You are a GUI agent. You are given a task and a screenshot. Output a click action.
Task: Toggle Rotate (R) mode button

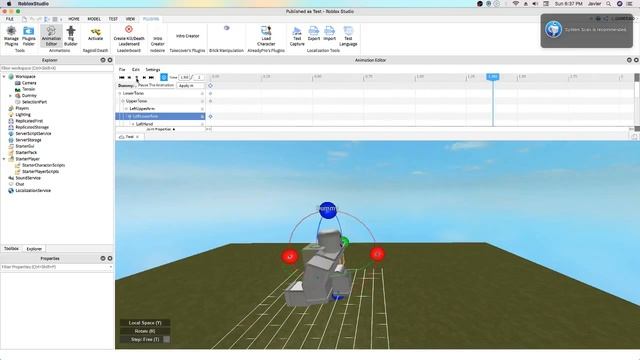(x=145, y=331)
